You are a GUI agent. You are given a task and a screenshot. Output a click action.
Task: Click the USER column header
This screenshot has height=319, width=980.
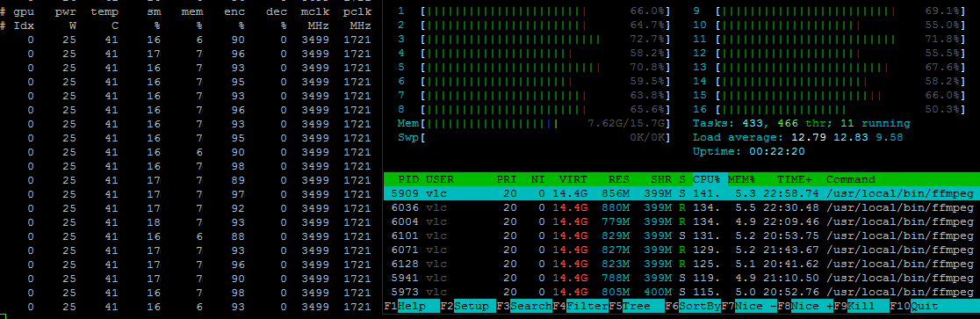(x=440, y=179)
